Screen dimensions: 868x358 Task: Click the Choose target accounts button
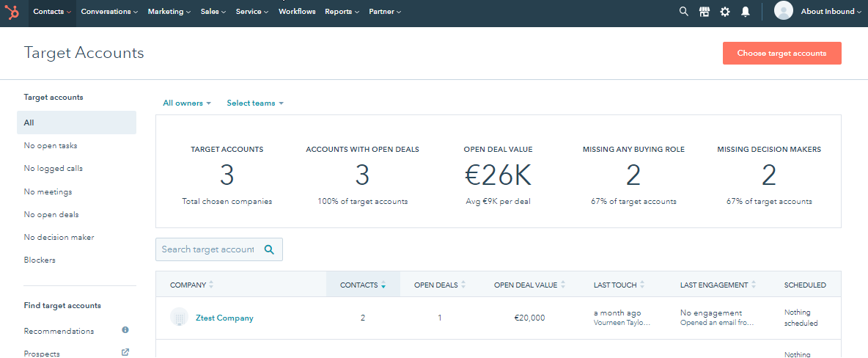pyautogui.click(x=781, y=54)
